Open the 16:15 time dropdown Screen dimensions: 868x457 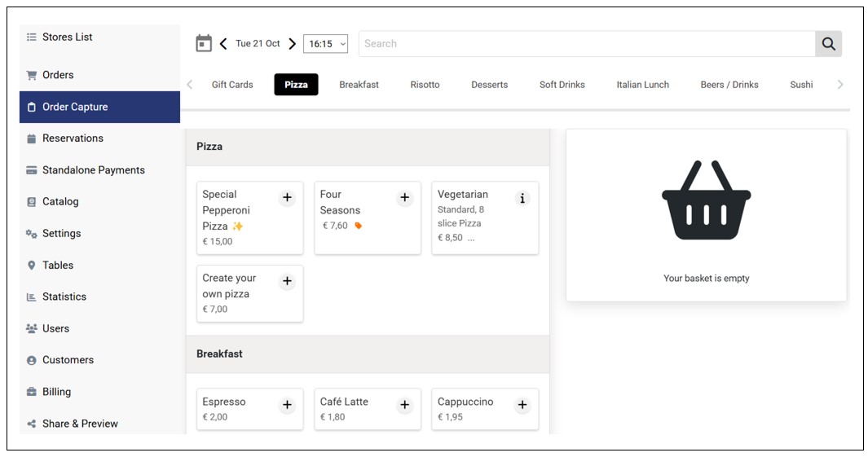(325, 44)
